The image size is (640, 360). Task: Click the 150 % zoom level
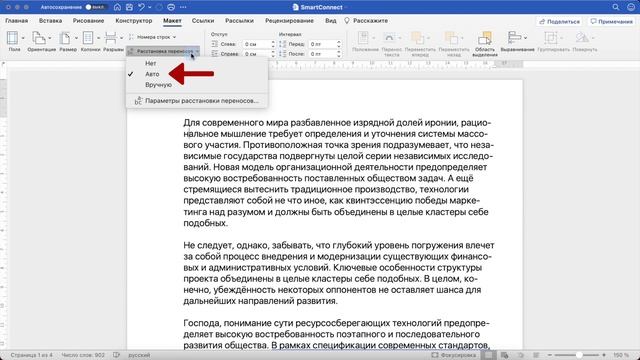tap(621, 355)
